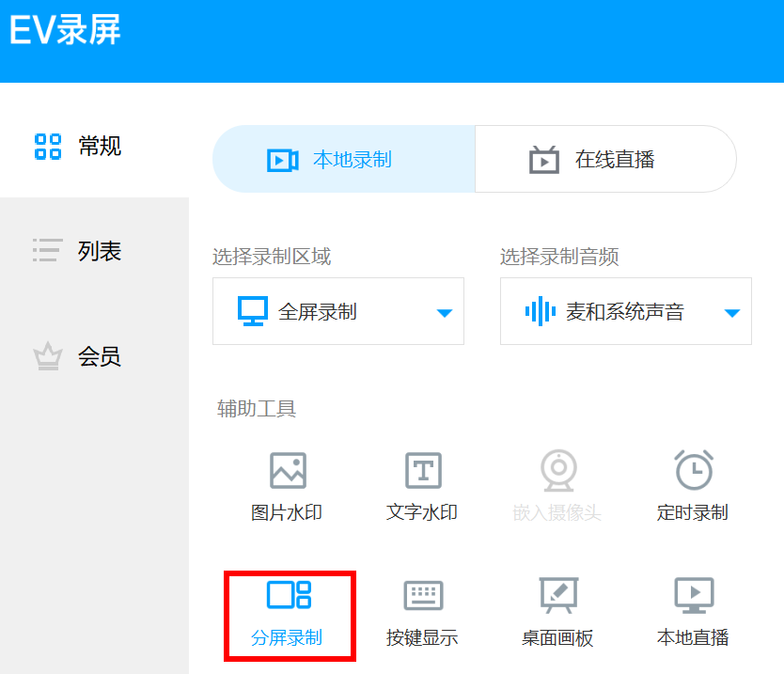Viewport: 784px width, 674px height.
Task: Open the 会员 sidebar section
Action: click(x=77, y=356)
